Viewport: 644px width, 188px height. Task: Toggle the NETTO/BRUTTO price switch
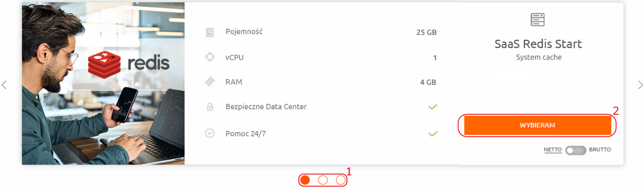576,150
